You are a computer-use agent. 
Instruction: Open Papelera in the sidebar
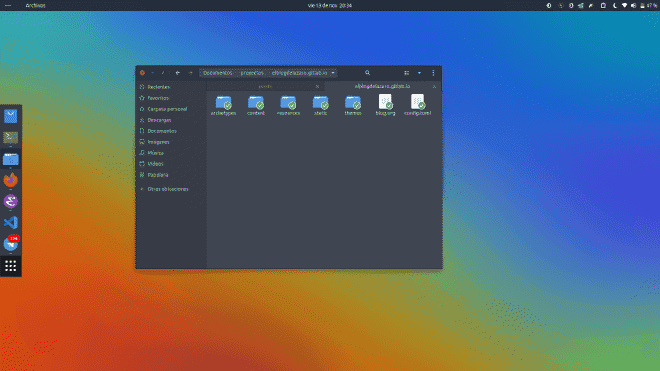point(171,175)
